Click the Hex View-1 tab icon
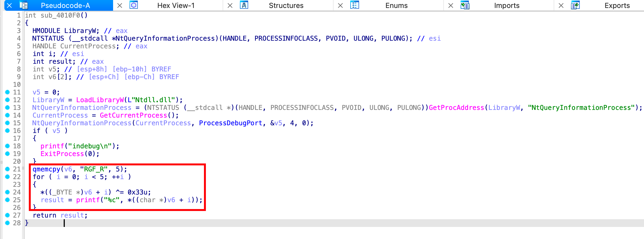 [134, 5]
